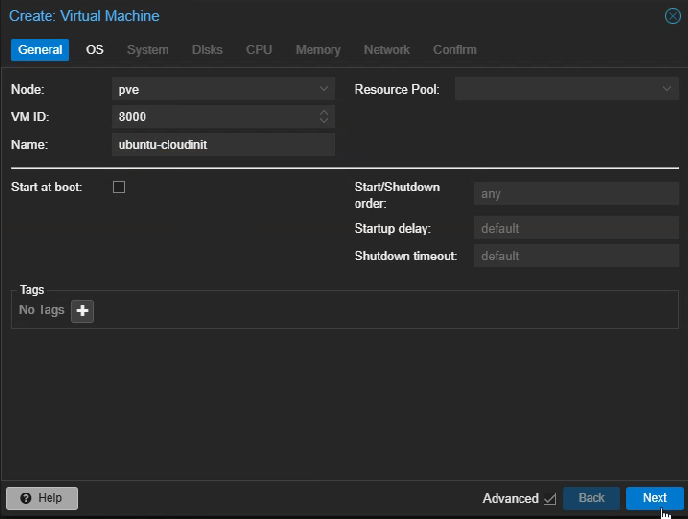
Task: Go to the Confirm tab
Action: click(x=455, y=50)
